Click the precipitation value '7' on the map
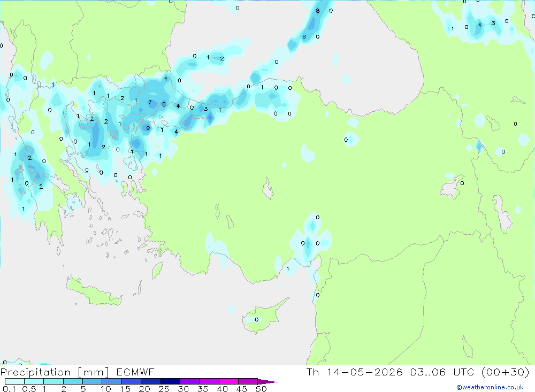The image size is (535, 392). point(150,102)
